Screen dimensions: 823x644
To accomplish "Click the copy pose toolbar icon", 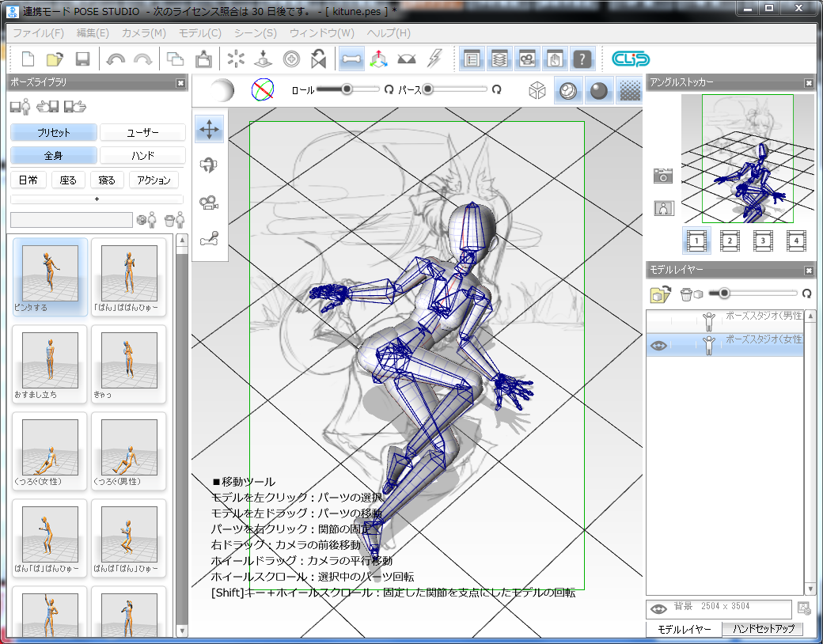I will click(x=175, y=59).
